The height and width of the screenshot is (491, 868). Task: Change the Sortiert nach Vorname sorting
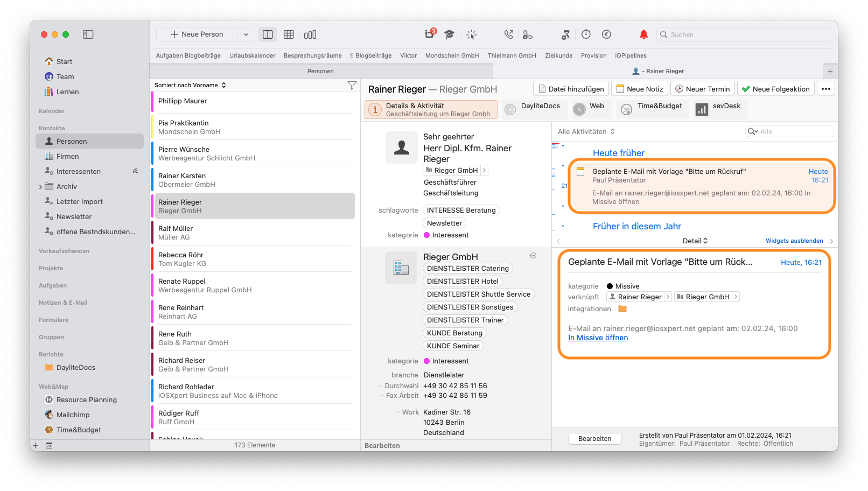click(190, 85)
